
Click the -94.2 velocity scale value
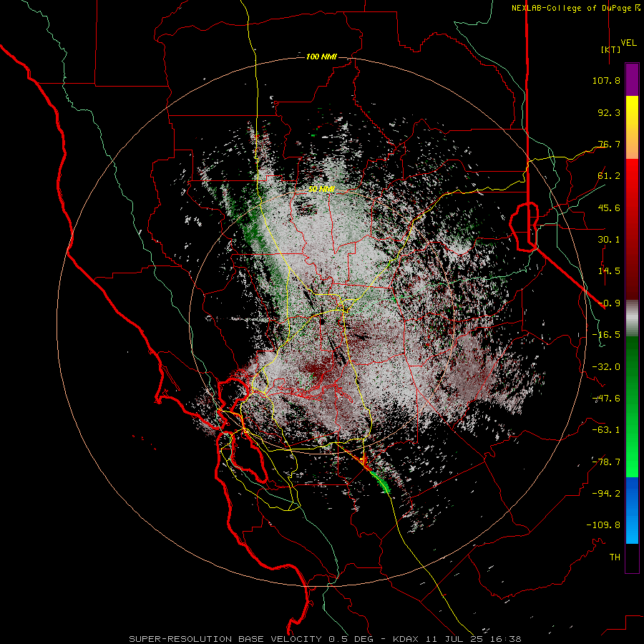click(606, 494)
